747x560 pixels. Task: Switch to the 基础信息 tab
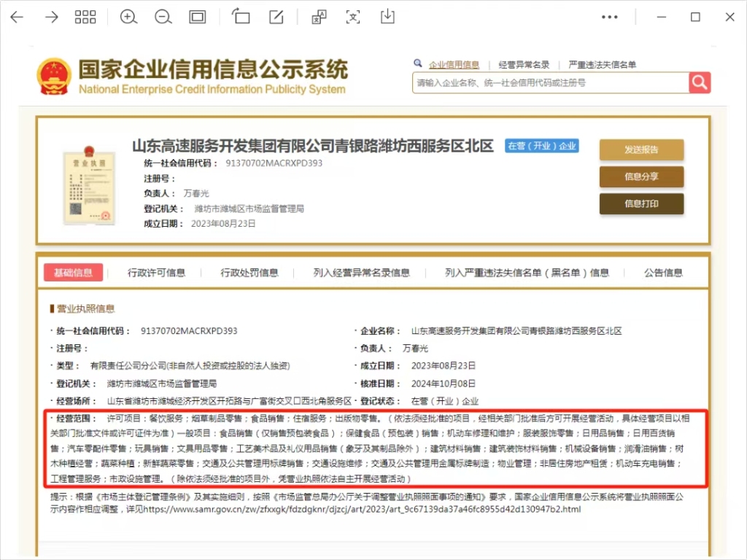(x=73, y=273)
